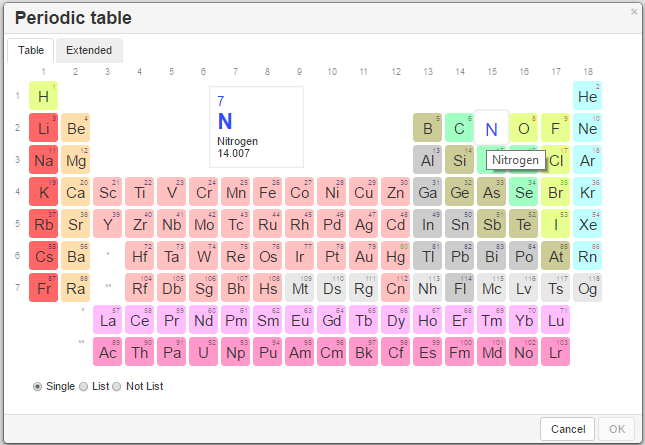Select the Helium (He) noble gas
The width and height of the screenshot is (645, 445).
coord(587,96)
